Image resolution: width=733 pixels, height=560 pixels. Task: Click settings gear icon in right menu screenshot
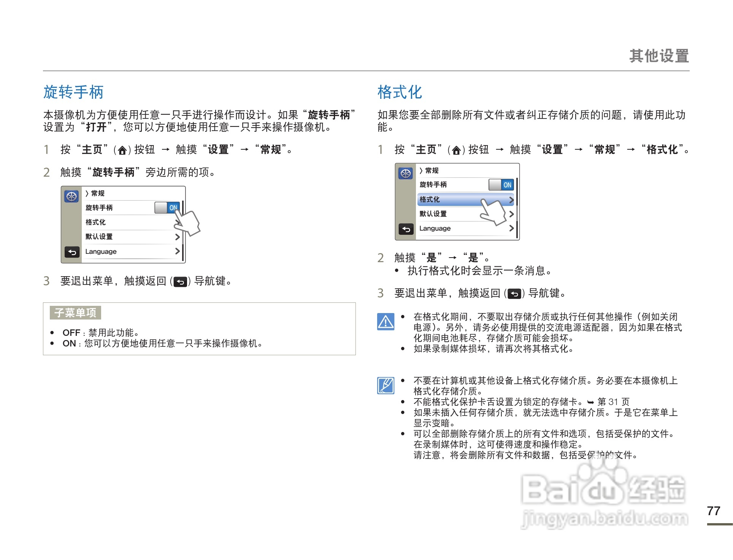[x=406, y=174]
